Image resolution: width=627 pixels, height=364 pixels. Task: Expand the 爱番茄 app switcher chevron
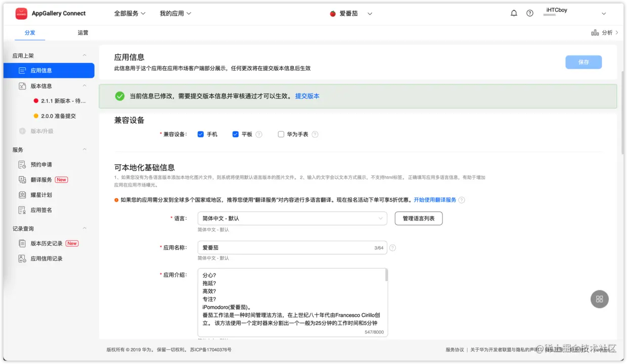pos(370,14)
